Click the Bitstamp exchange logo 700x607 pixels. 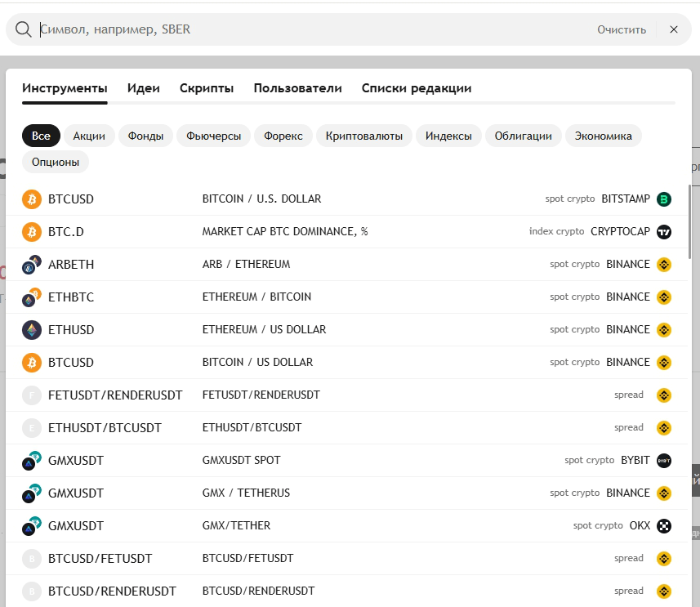point(664,199)
